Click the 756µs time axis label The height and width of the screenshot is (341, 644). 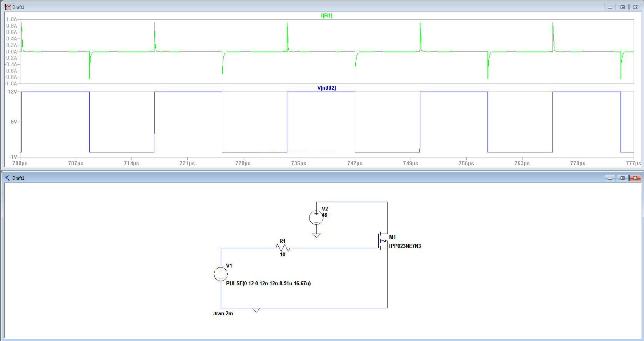pyautogui.click(x=466, y=164)
